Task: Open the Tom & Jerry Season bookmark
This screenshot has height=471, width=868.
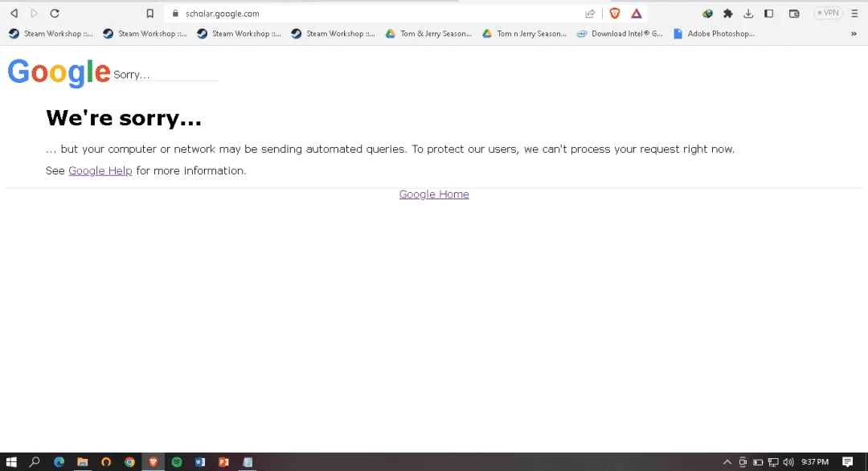Action: point(429,34)
